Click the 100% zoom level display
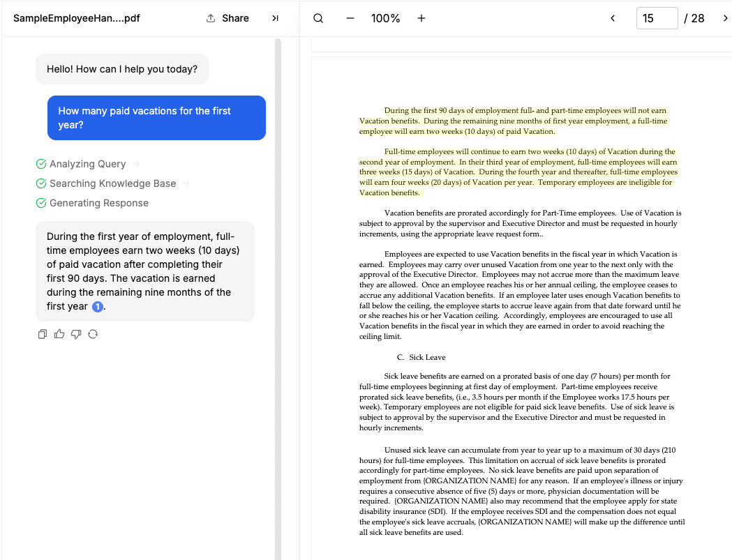Screen dimensions: 732x560 click(x=385, y=18)
